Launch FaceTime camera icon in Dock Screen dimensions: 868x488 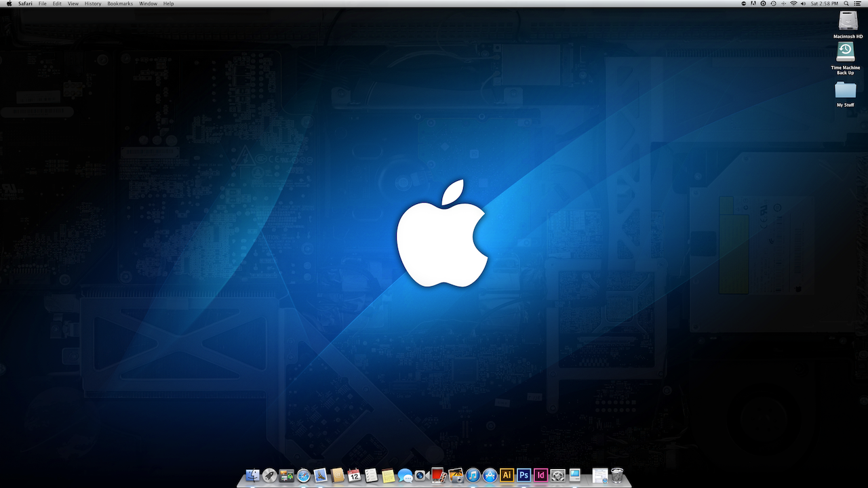(421, 475)
